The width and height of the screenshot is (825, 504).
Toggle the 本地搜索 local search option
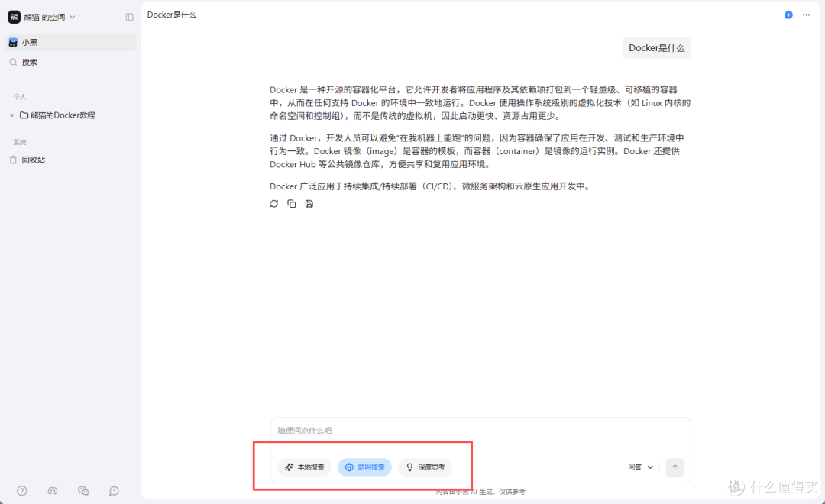(x=304, y=467)
